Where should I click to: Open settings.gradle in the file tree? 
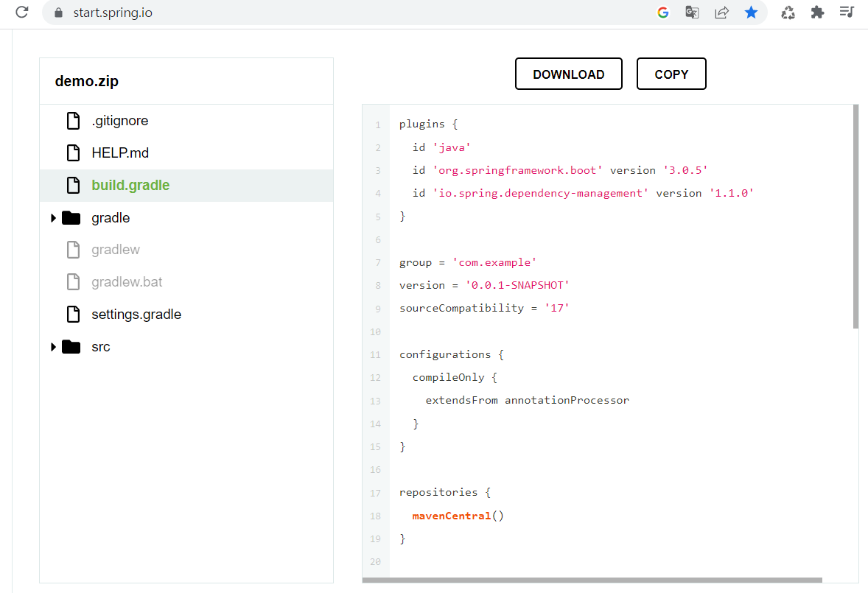coord(136,315)
